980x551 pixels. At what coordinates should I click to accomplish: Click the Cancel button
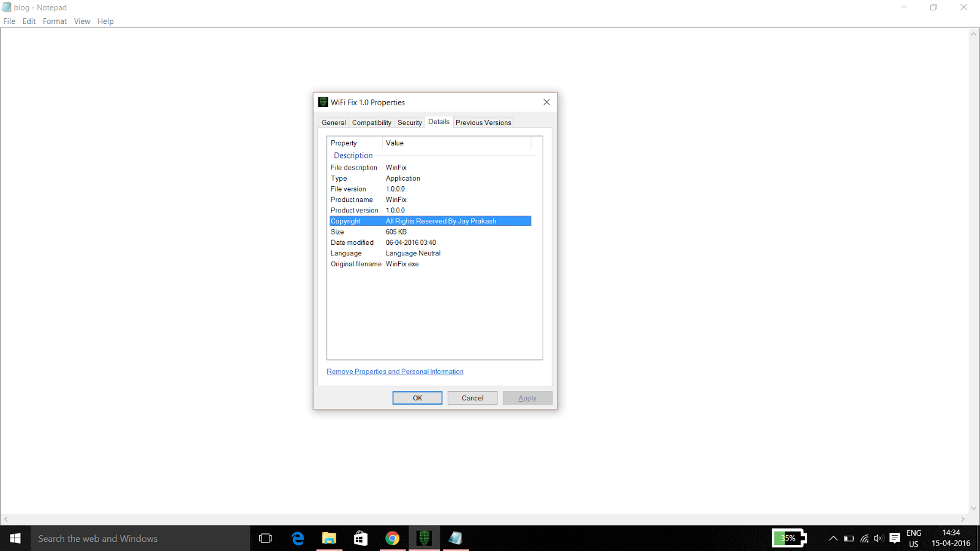pyautogui.click(x=472, y=398)
